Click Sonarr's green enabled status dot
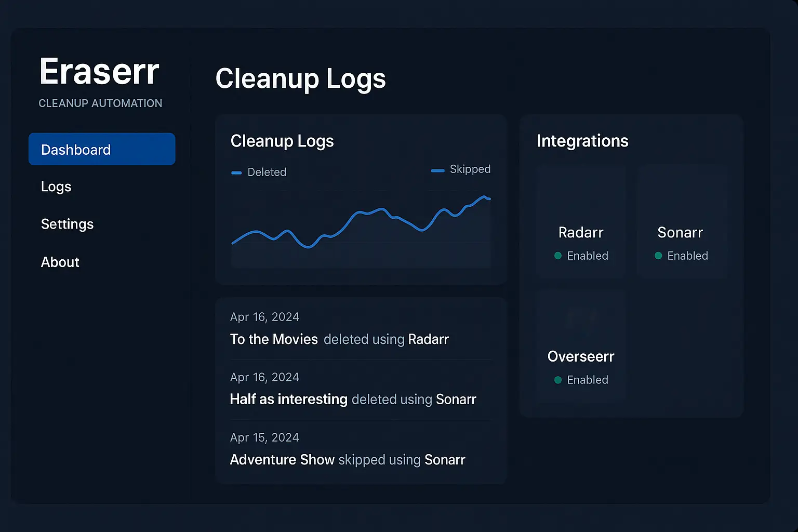 point(658,256)
